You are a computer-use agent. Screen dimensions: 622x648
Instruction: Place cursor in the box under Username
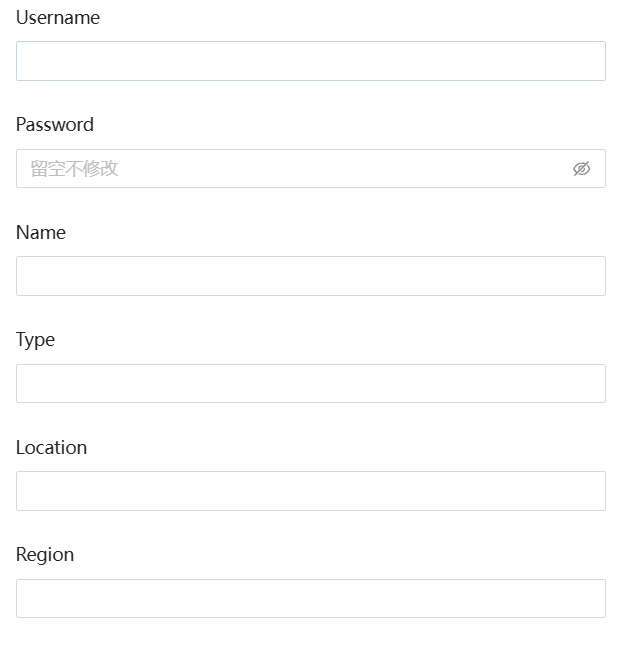(x=311, y=61)
